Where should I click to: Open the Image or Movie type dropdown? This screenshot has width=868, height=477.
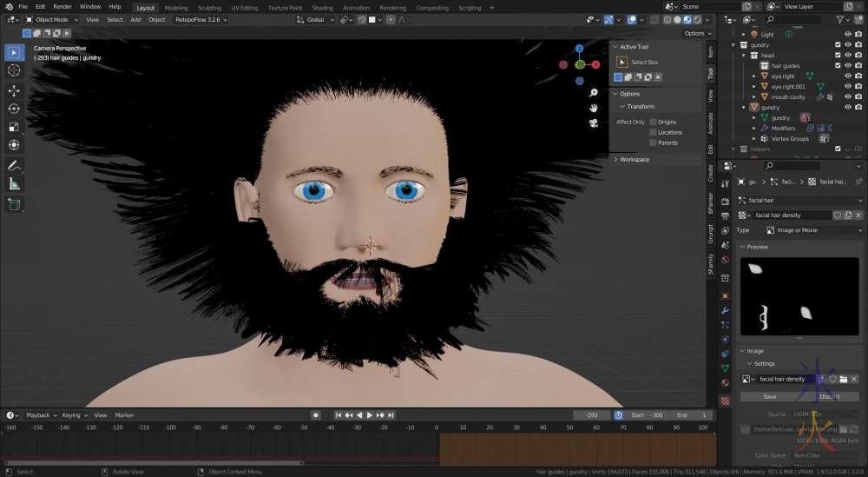[813, 230]
